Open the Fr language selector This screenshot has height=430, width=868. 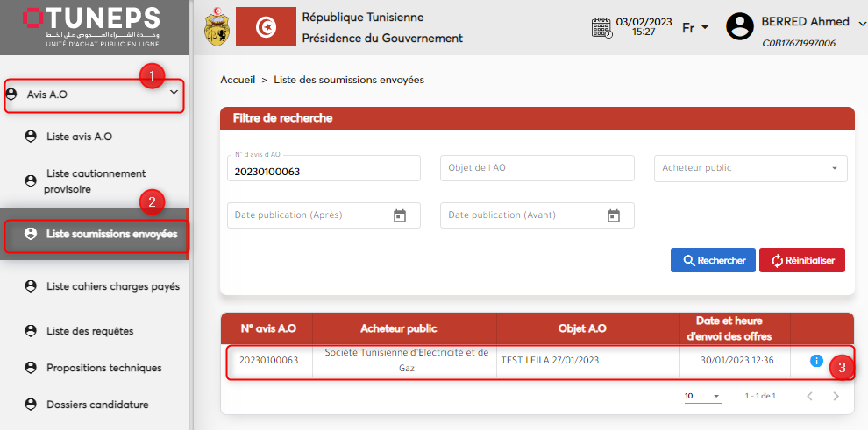[x=694, y=27]
